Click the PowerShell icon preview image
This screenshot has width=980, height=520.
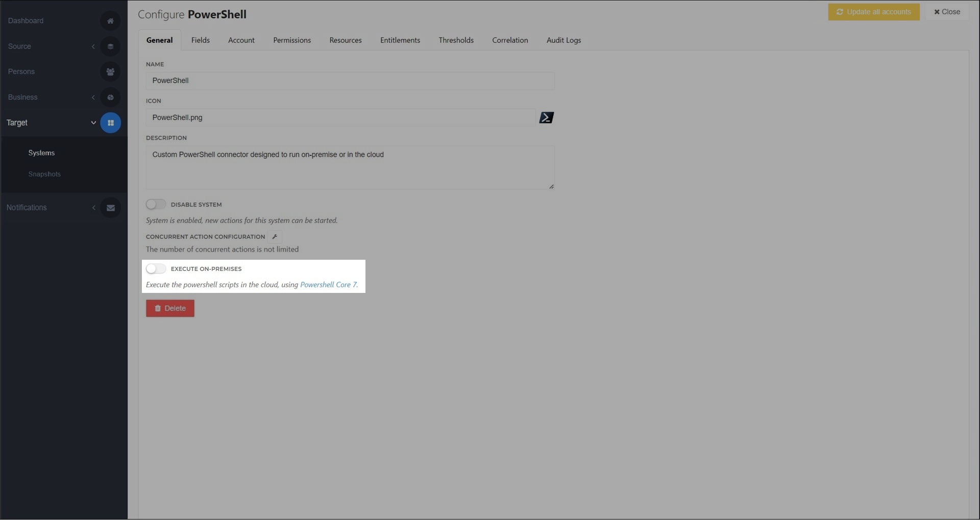[546, 118]
